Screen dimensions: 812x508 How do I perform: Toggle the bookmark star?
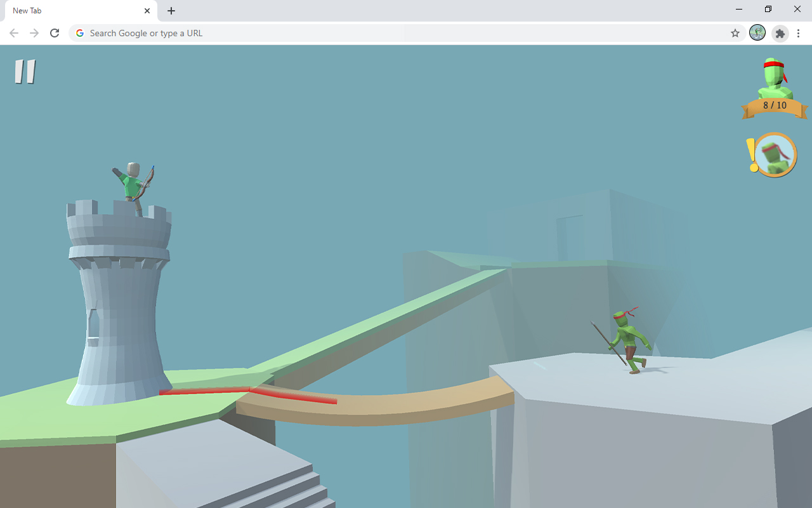735,33
